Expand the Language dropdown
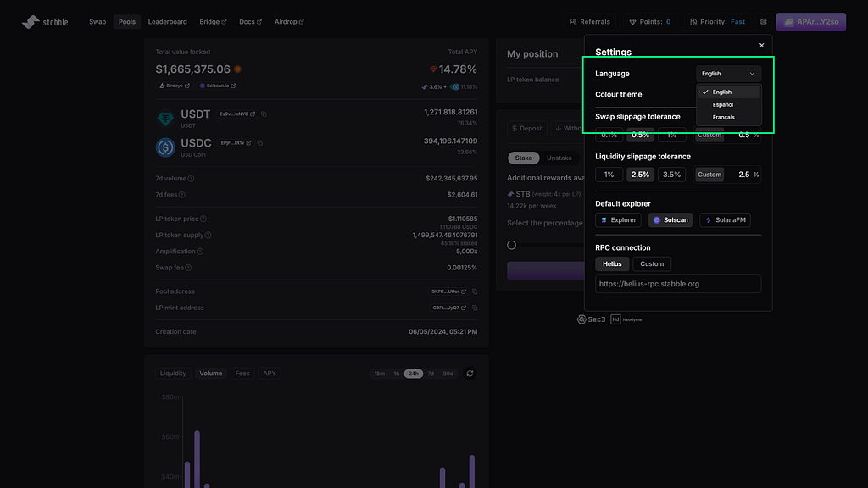 point(728,74)
